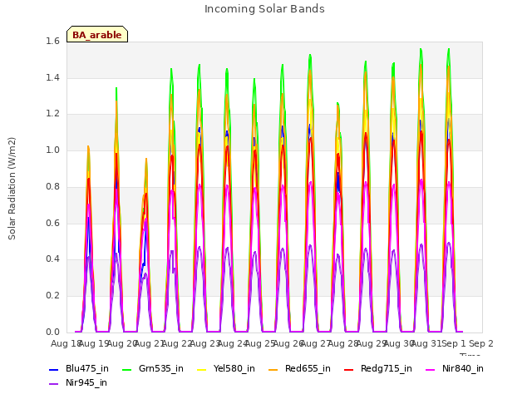
Task: Click the Incoming Solar Bands chart title
Action: [264, 9]
